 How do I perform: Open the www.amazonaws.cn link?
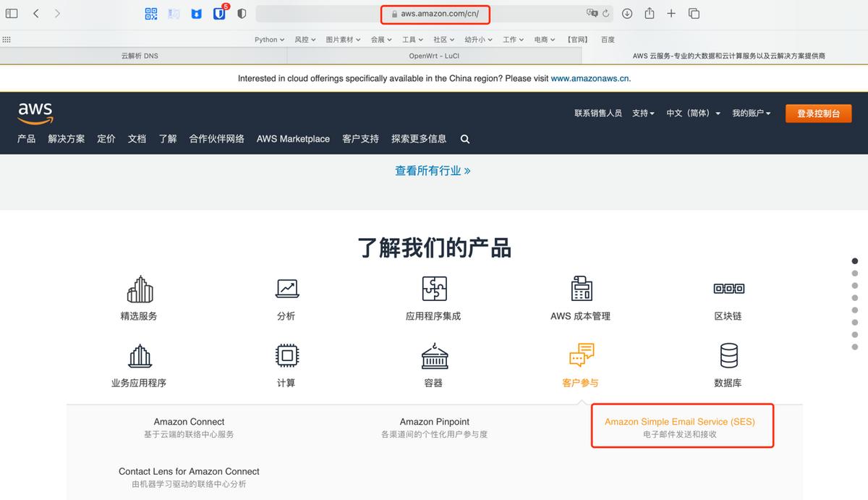[x=590, y=78]
